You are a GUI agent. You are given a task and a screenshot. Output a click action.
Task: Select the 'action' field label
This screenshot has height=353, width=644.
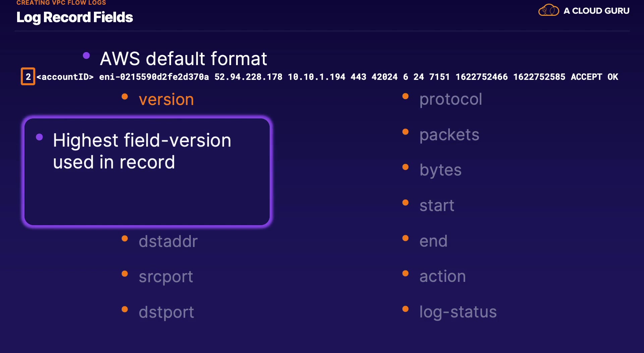(x=442, y=276)
